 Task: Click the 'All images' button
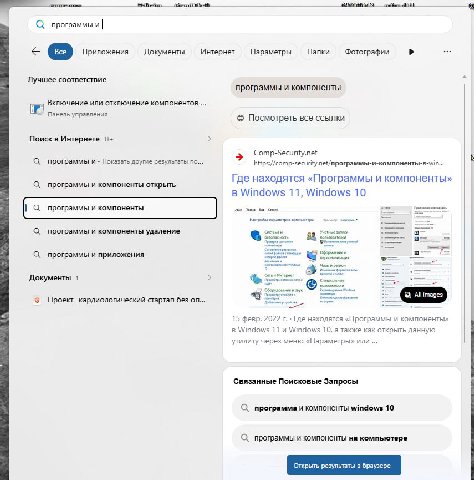click(x=423, y=295)
